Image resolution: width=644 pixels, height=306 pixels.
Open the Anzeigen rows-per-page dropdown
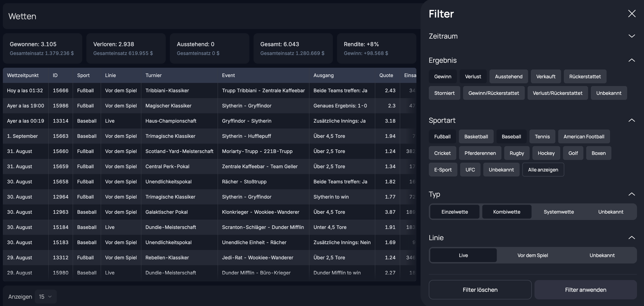click(45, 297)
